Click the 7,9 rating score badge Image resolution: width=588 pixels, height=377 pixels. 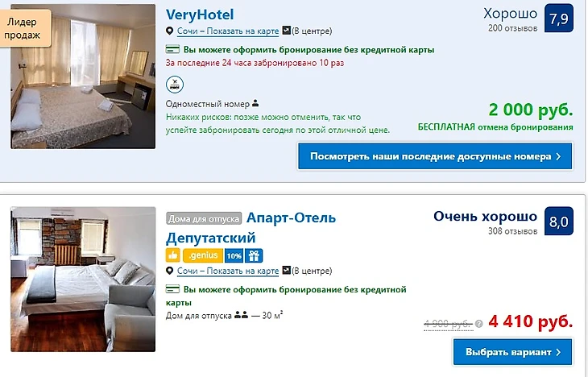click(x=559, y=18)
